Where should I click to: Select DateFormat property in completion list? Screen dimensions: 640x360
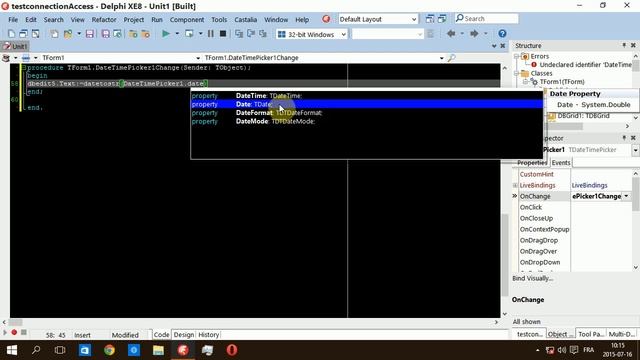pos(367,113)
